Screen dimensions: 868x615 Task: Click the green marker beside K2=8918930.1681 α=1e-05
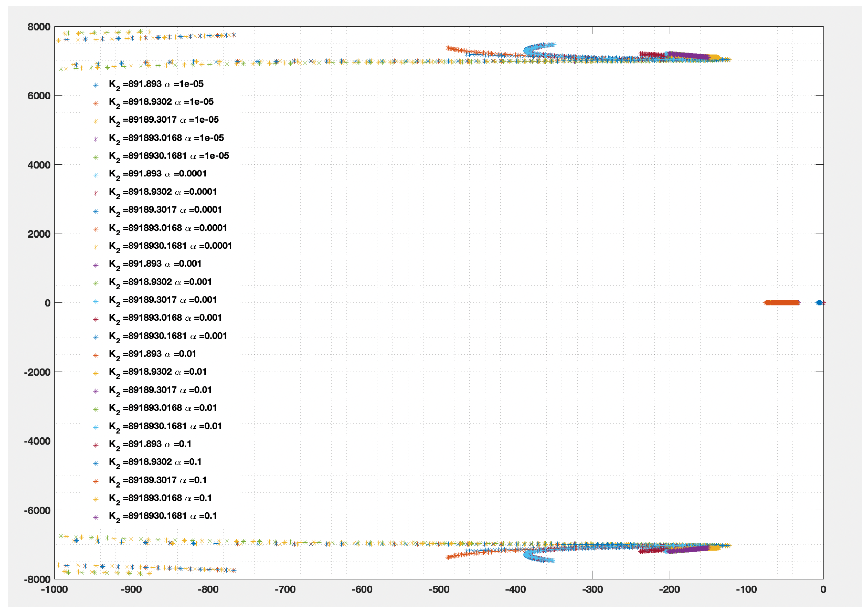coord(96,157)
